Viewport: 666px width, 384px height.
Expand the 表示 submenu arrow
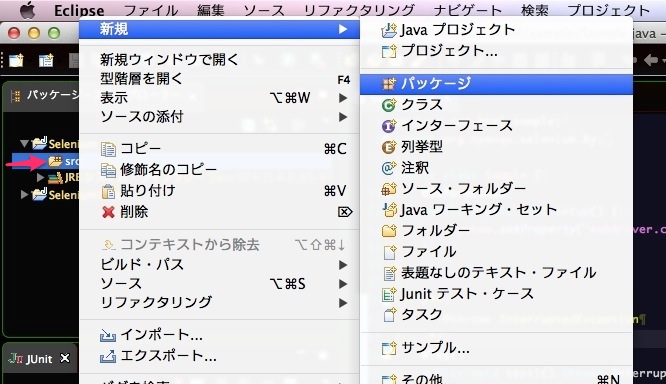point(343,98)
